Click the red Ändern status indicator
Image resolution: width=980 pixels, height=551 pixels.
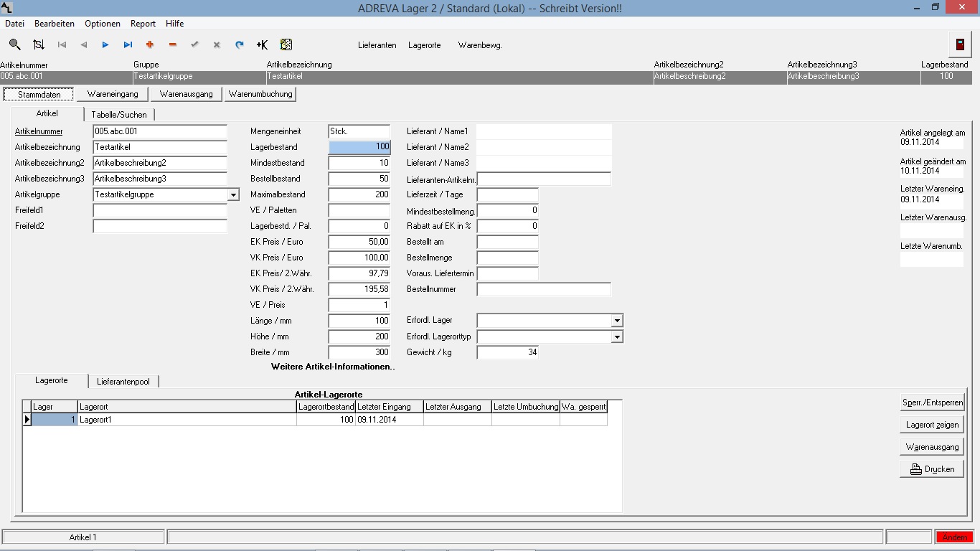coord(954,537)
